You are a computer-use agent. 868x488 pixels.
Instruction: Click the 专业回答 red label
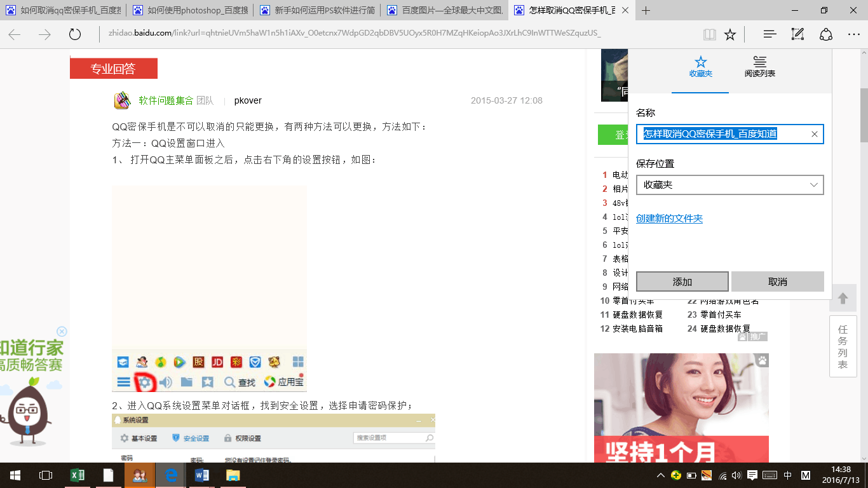[x=113, y=69]
